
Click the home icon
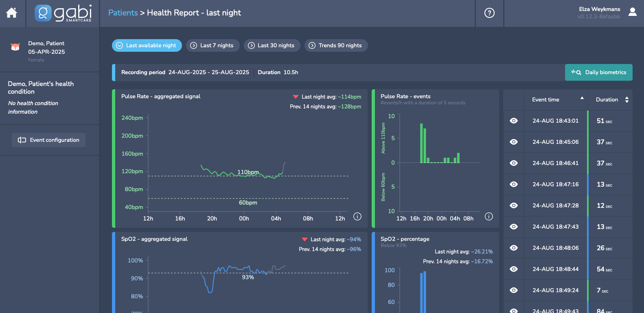(12, 13)
